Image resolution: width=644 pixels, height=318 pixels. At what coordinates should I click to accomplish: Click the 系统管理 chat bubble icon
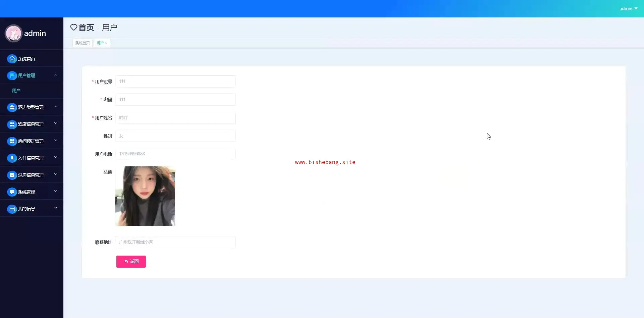[x=12, y=192]
